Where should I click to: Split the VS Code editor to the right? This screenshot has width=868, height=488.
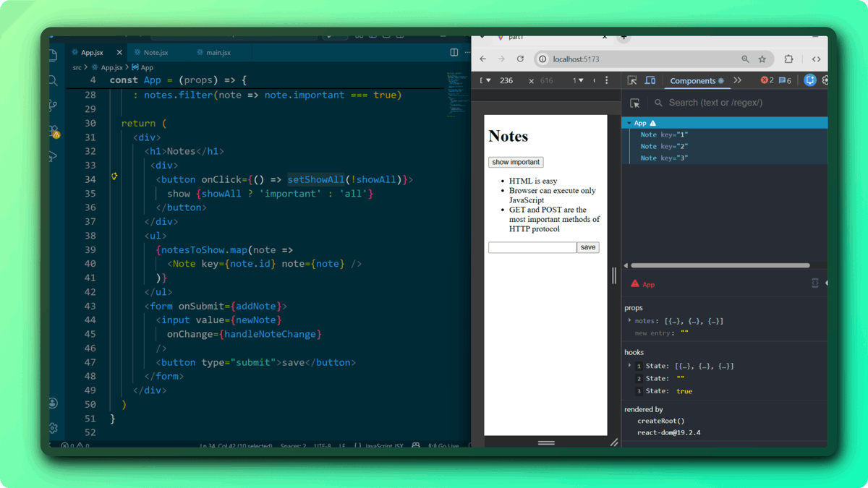454,52
